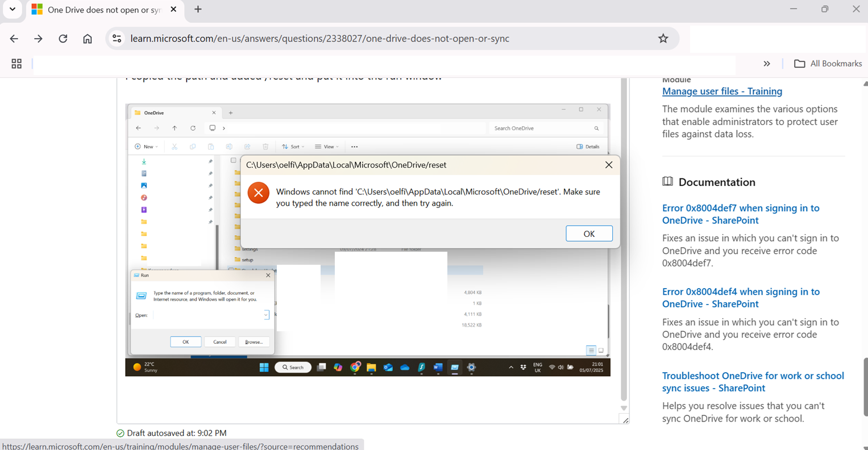Click Cancel in the pictured Run dialog
Screen dimensions: 868x450
220,342
